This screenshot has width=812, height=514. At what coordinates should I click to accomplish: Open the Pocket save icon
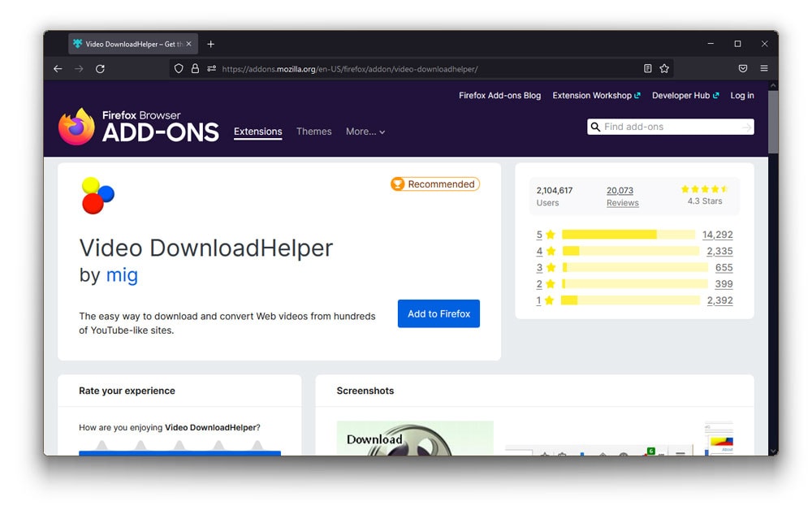[743, 69]
